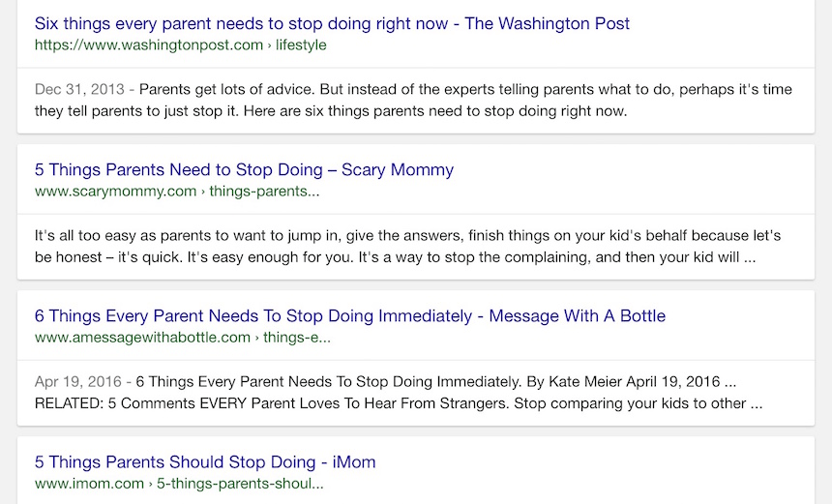Open "5 Things Parents Should Stop Doing - iMom"
The width and height of the screenshot is (832, 504).
click(x=205, y=462)
